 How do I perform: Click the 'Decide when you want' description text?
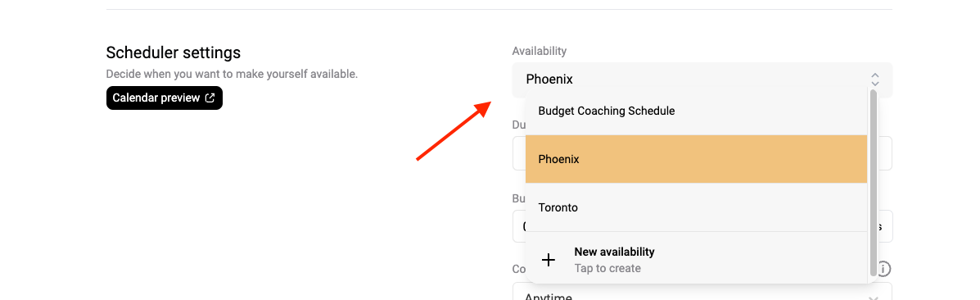pyautogui.click(x=232, y=74)
